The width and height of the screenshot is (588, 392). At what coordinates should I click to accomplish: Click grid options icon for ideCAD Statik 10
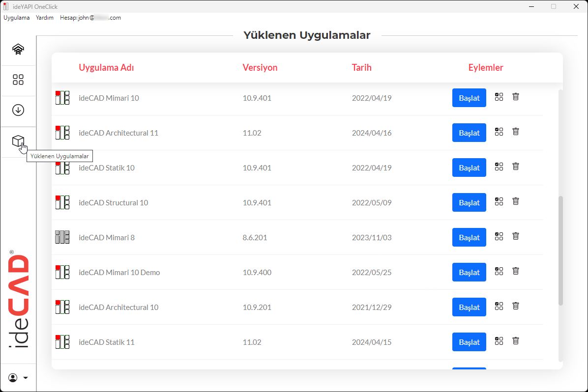click(x=499, y=167)
